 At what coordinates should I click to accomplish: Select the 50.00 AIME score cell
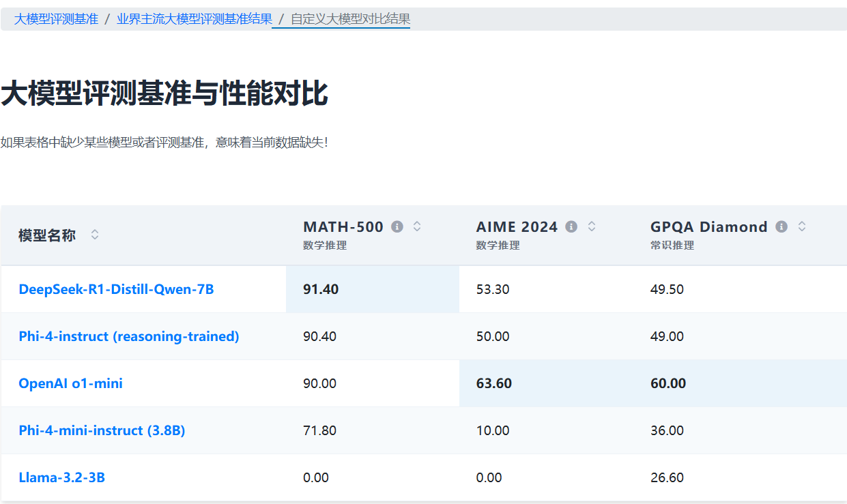pos(546,336)
